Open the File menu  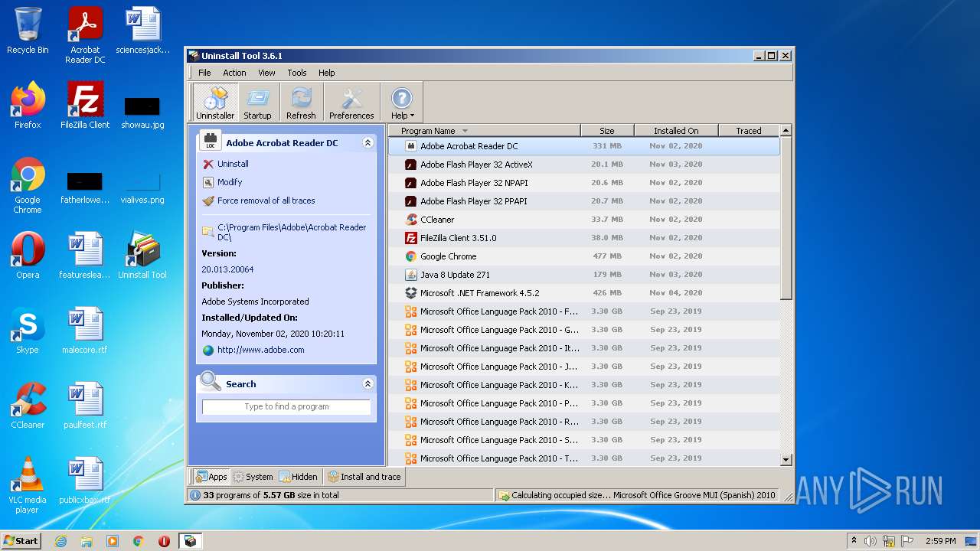204,73
